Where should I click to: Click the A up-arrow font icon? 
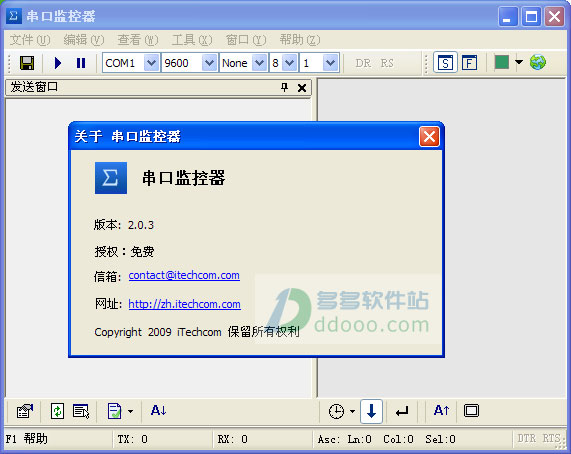[441, 411]
